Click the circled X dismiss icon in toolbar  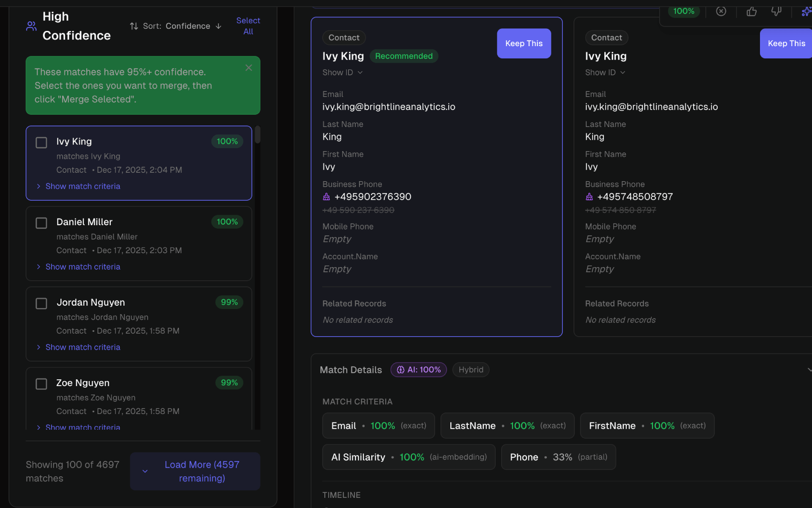pyautogui.click(x=721, y=11)
